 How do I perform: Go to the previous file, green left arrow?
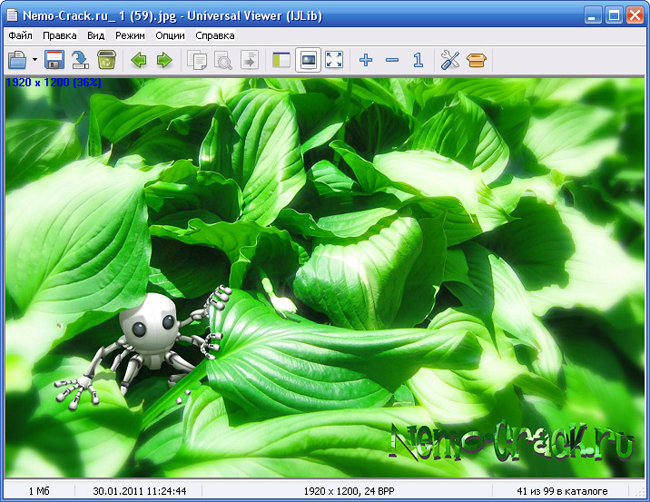(138, 60)
